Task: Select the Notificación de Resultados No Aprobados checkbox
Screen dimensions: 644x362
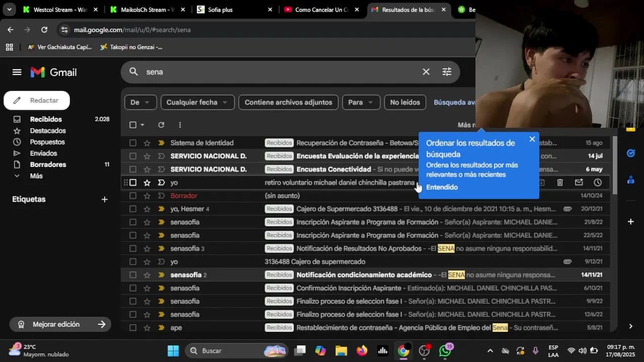Action: 133,248
